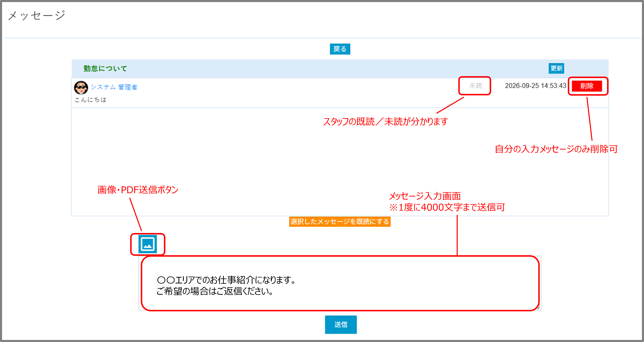Select the こんにちは message text
This screenshot has width=644, height=342.
point(90,100)
